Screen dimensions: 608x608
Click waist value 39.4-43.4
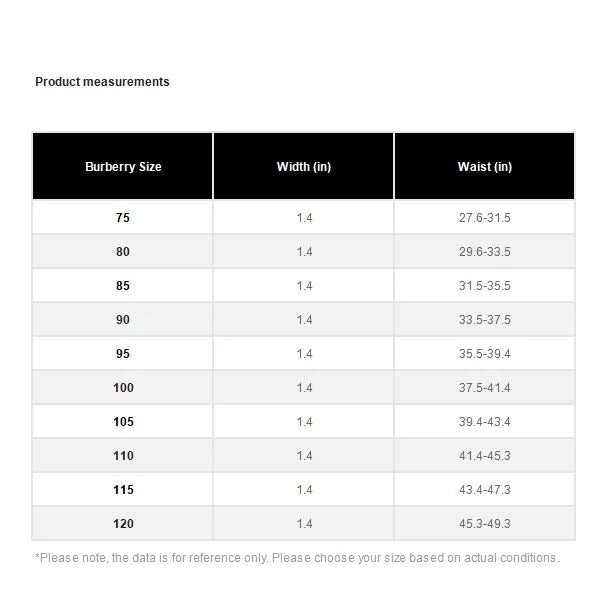[485, 422]
